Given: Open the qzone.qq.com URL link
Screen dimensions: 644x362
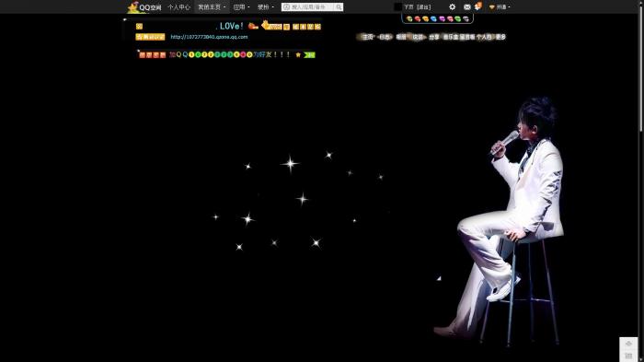Looking at the screenshot, I should pyautogui.click(x=209, y=37).
